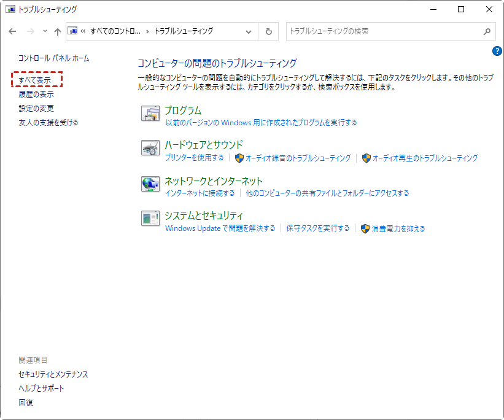The width and height of the screenshot is (504, 420).
Task: Refresh the troubleshooting page
Action: tap(269, 31)
